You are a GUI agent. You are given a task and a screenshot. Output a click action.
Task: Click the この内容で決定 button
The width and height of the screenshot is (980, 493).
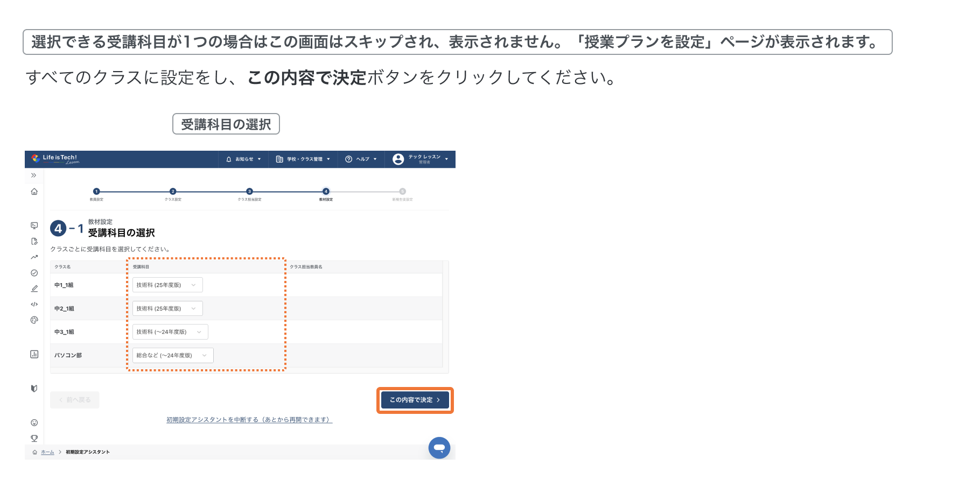click(x=415, y=400)
